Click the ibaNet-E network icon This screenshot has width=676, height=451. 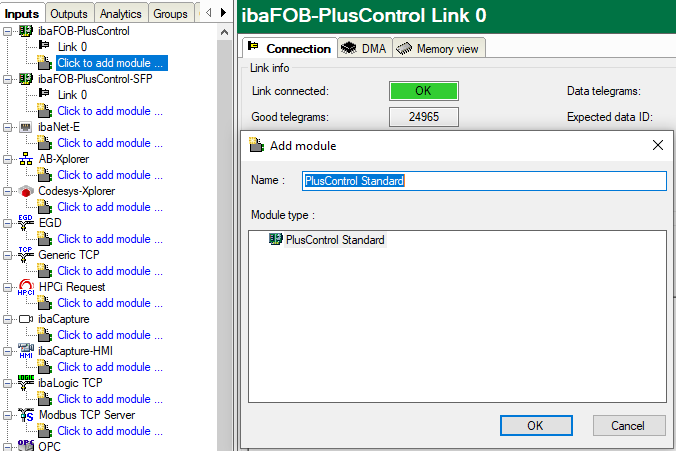tap(25, 127)
